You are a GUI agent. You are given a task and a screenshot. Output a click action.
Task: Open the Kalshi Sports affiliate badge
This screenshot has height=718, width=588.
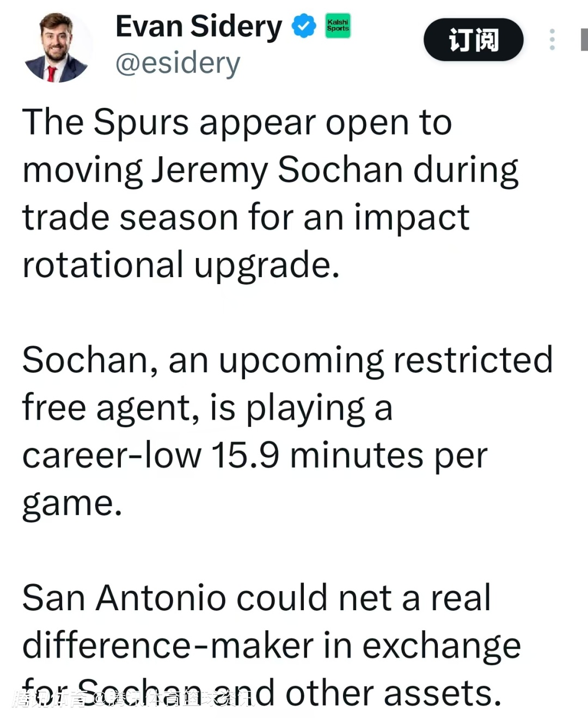pos(338,26)
